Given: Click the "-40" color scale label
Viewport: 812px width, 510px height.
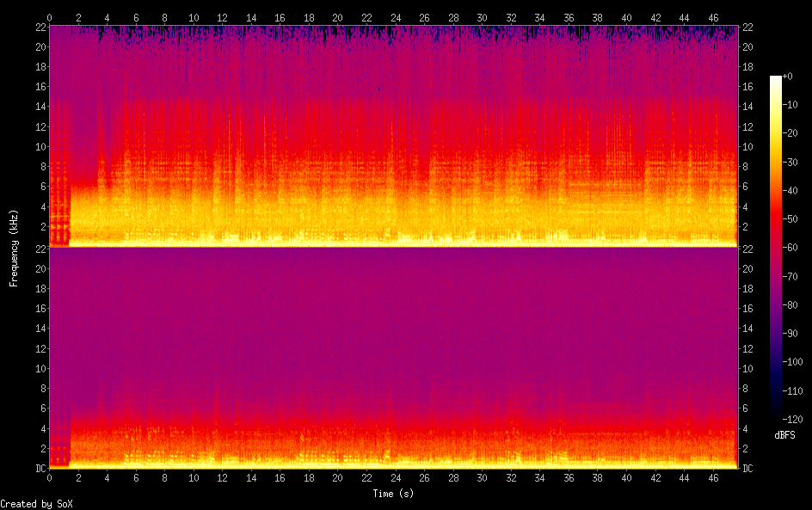Looking at the screenshot, I should (x=790, y=191).
